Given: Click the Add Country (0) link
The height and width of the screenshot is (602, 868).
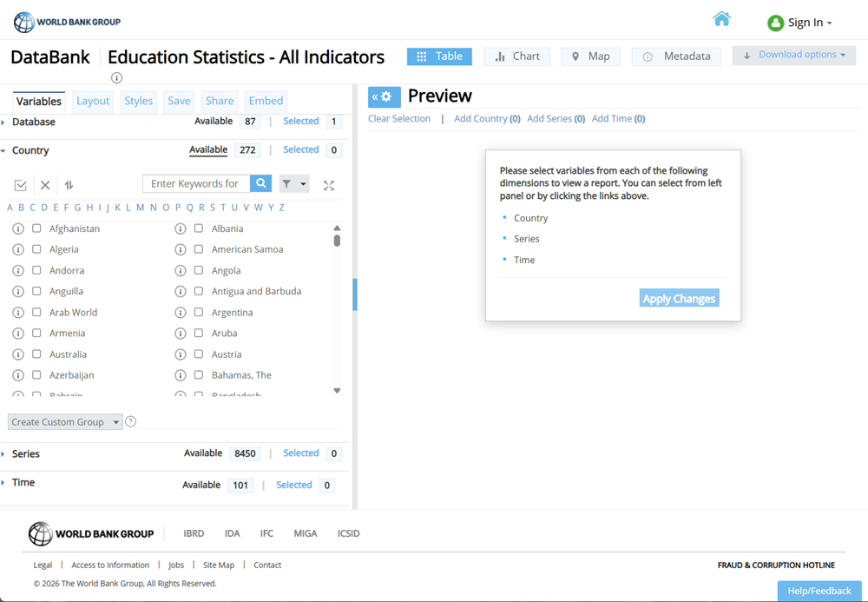Looking at the screenshot, I should click(487, 118).
